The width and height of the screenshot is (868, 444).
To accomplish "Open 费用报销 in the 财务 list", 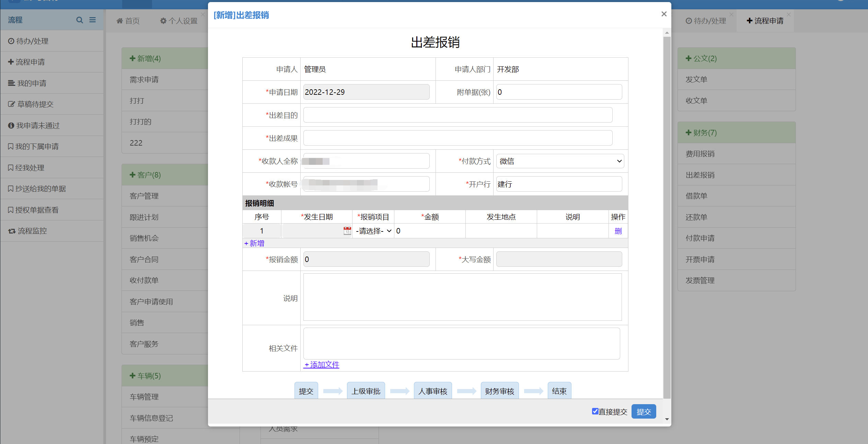I will [737, 154].
